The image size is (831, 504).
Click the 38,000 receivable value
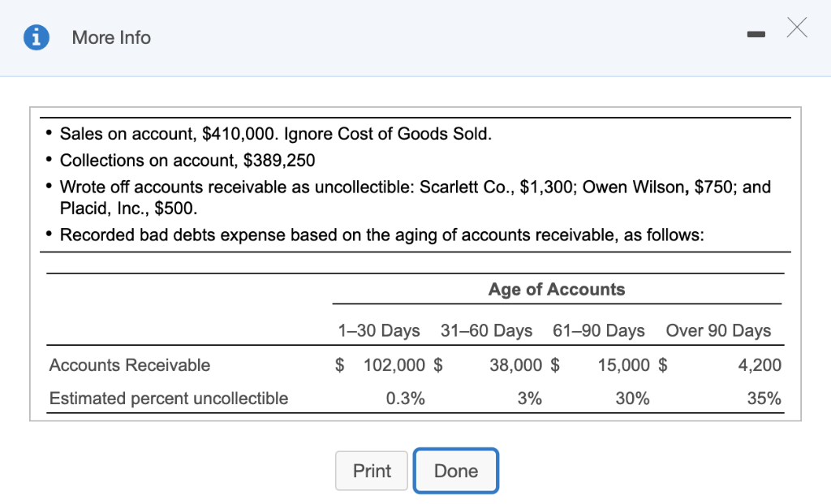tap(515, 365)
